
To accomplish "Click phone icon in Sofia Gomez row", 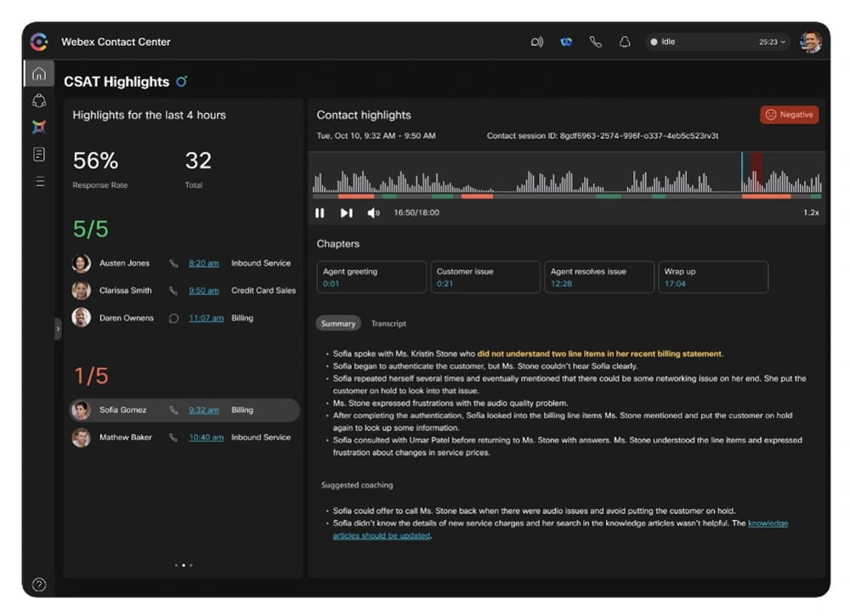I will [x=173, y=410].
